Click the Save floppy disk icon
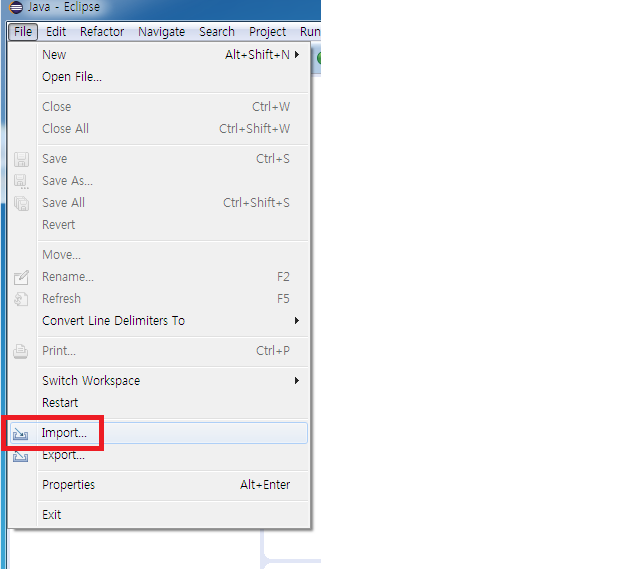The height and width of the screenshot is (569, 620). pyautogui.click(x=21, y=159)
